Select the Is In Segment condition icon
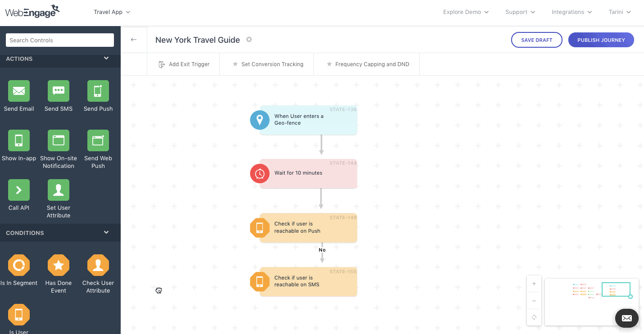This screenshot has height=334, width=644. 19,265
